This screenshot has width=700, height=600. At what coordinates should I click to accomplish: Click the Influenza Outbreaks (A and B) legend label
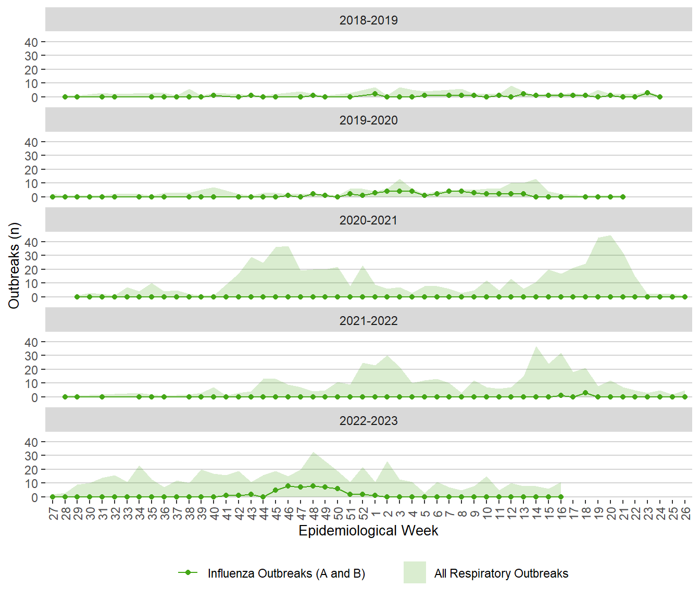point(286,573)
